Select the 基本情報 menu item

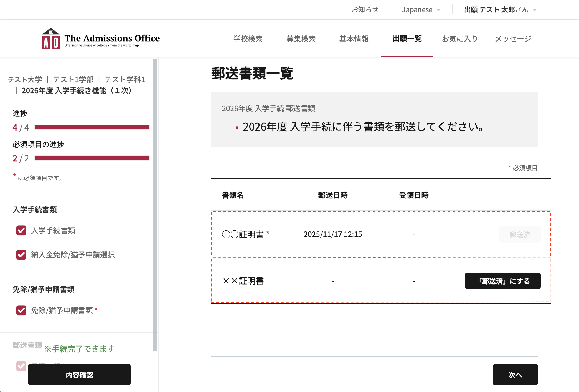(x=354, y=39)
